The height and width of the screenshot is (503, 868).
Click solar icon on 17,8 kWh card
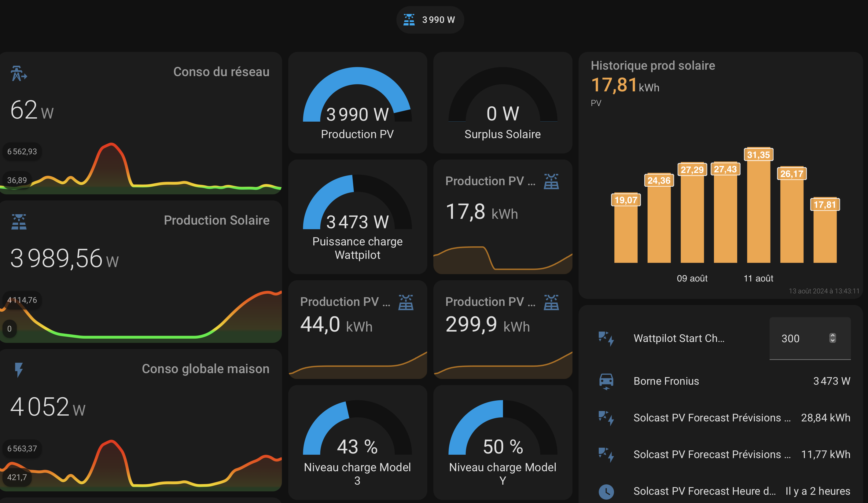point(551,181)
